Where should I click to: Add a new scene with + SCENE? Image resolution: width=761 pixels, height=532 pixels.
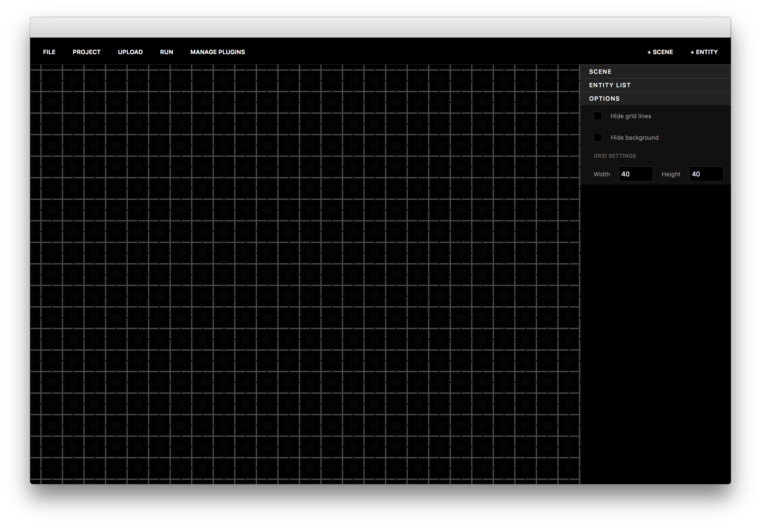[x=660, y=52]
